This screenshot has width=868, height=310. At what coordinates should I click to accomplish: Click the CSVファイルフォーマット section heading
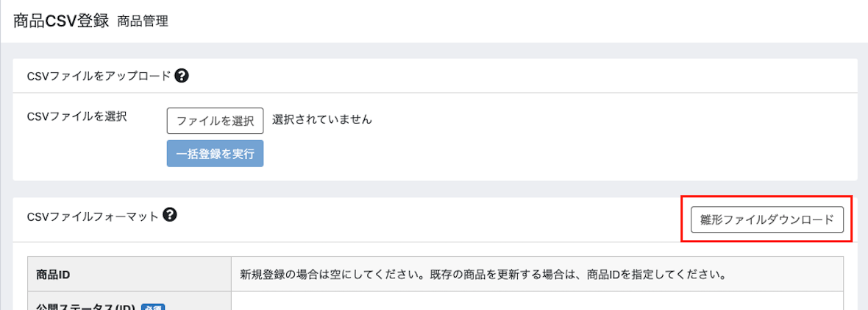(93, 217)
